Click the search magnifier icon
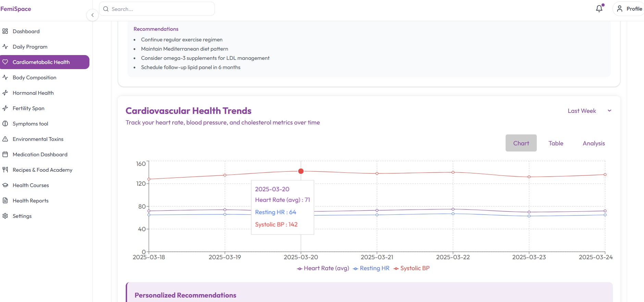The width and height of the screenshot is (644, 302). [x=106, y=9]
